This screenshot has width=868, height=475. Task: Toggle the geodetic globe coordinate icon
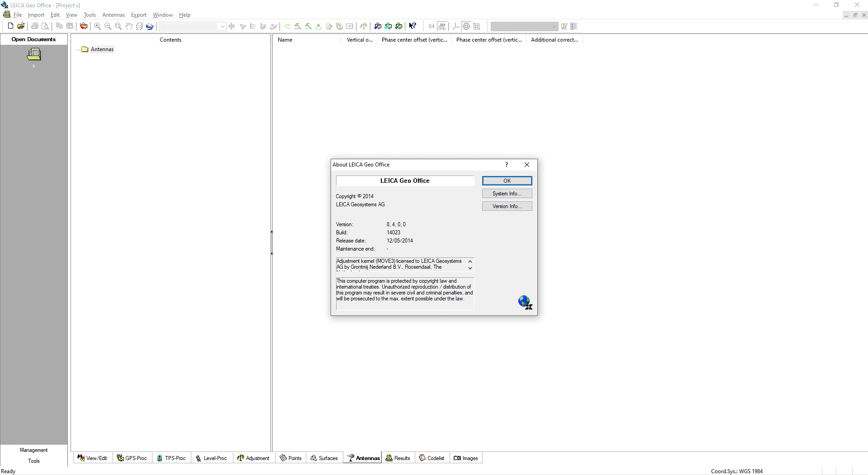click(x=466, y=26)
